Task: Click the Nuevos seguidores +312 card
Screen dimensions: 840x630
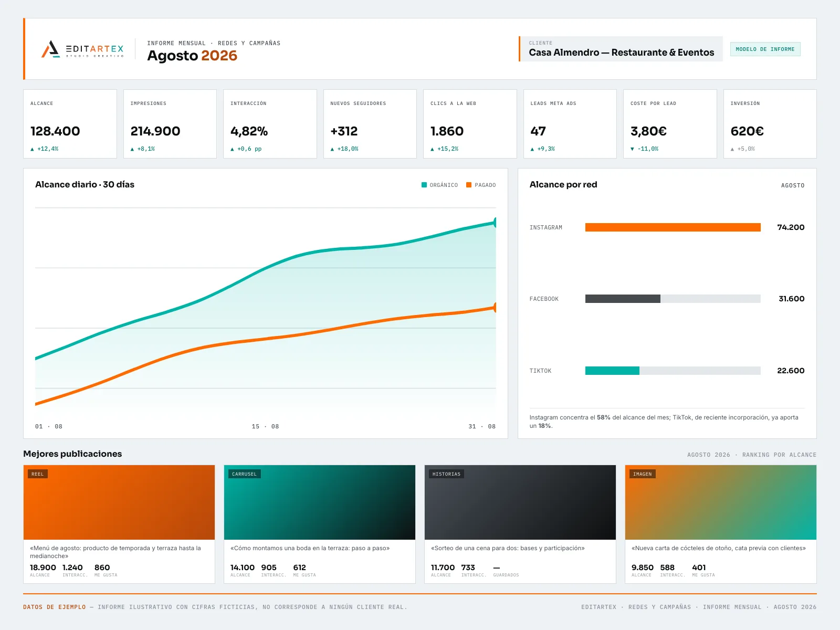Action: (x=370, y=124)
